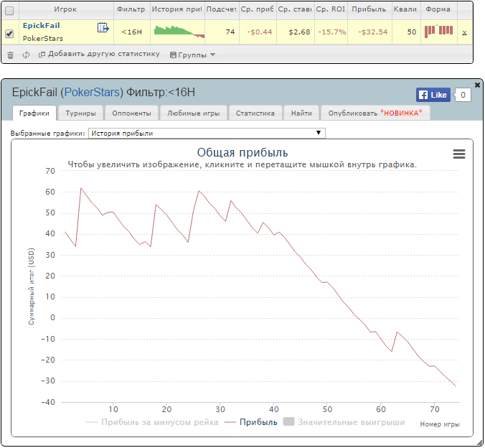
Task: Click the 'Общая прибыль' chart title
Action: point(242,153)
